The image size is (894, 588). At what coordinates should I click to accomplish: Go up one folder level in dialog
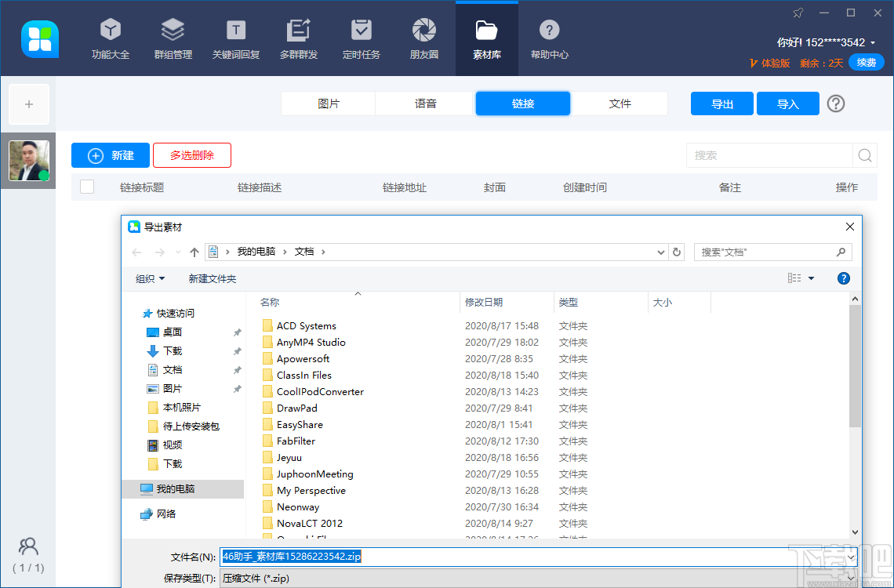pos(194,252)
